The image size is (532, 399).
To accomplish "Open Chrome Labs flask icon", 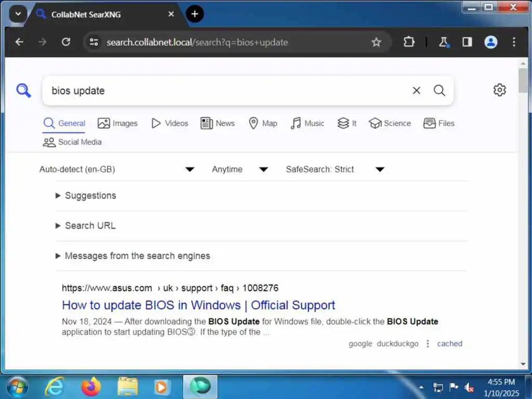I will 443,42.
